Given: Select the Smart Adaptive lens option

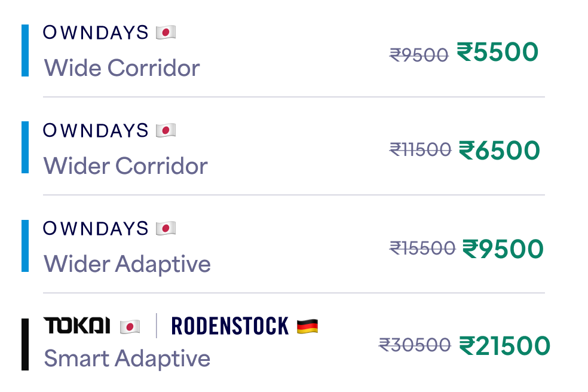Looking at the screenshot, I should coord(127,359).
